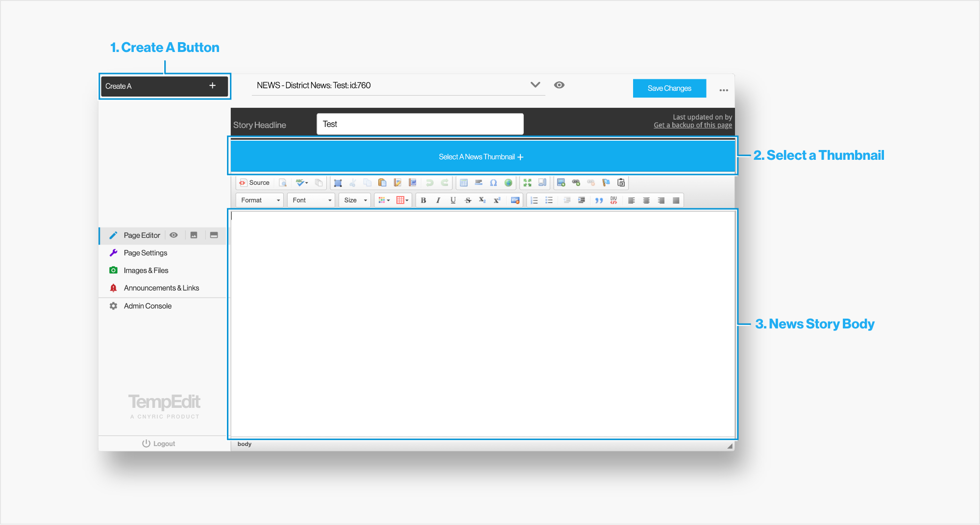The image size is (980, 525).
Task: Open the background color grid dropdown
Action: click(402, 200)
